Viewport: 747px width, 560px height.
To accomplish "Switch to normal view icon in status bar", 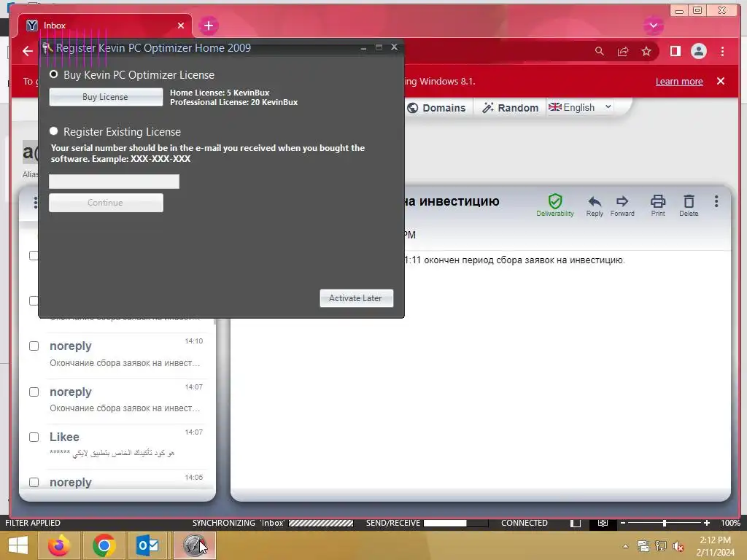I will pyautogui.click(x=576, y=523).
